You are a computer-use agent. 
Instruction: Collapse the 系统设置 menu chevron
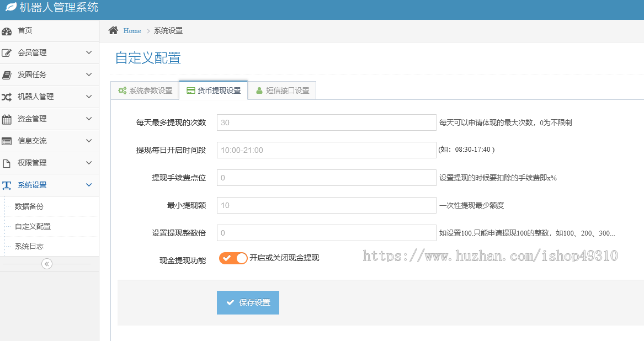[x=89, y=185]
